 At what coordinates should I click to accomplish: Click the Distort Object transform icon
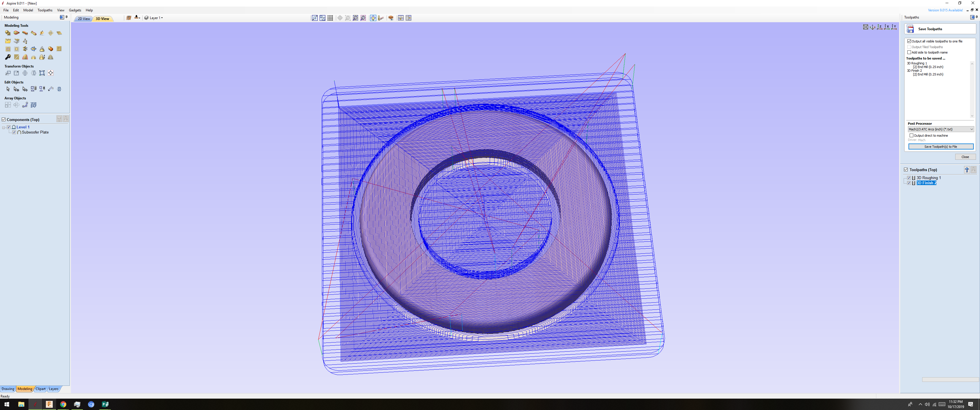click(42, 73)
